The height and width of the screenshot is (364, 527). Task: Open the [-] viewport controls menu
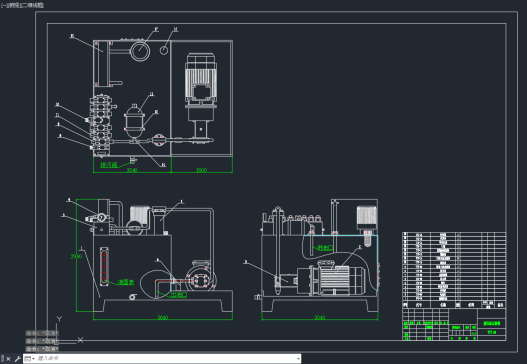click(3, 5)
